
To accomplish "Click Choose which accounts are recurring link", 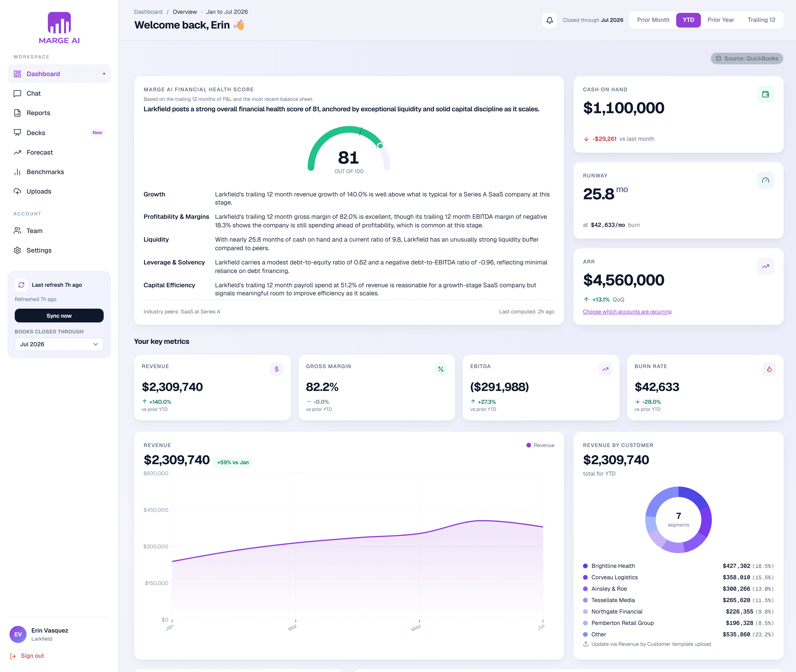I will (x=627, y=312).
